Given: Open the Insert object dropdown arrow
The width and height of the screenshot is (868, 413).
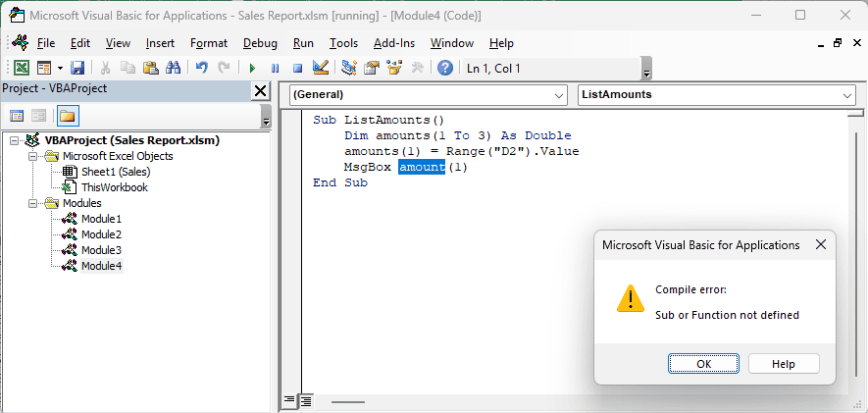Looking at the screenshot, I should tap(60, 68).
